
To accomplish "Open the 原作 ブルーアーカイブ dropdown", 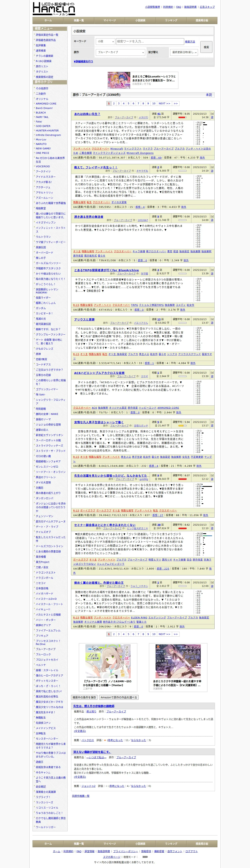I will 121,52.
